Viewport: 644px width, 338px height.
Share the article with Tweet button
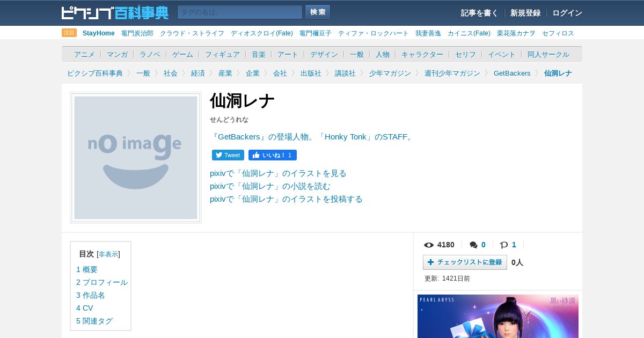pos(228,155)
